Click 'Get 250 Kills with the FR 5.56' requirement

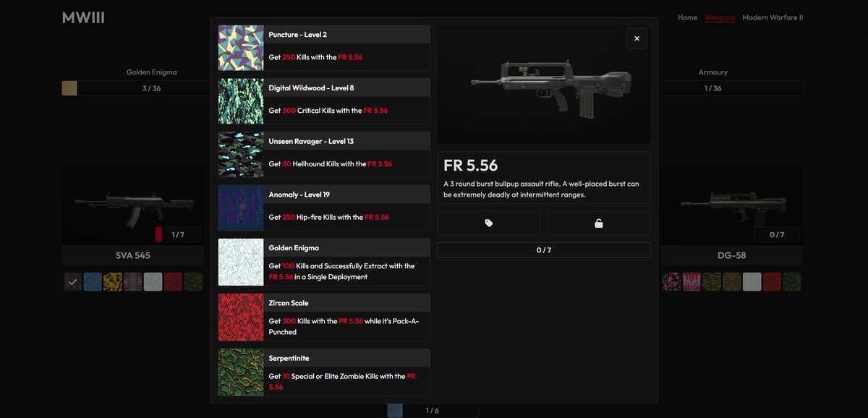click(315, 57)
